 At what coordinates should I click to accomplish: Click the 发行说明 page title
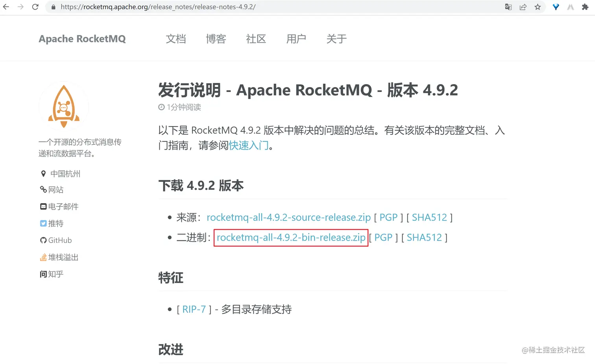point(308,90)
